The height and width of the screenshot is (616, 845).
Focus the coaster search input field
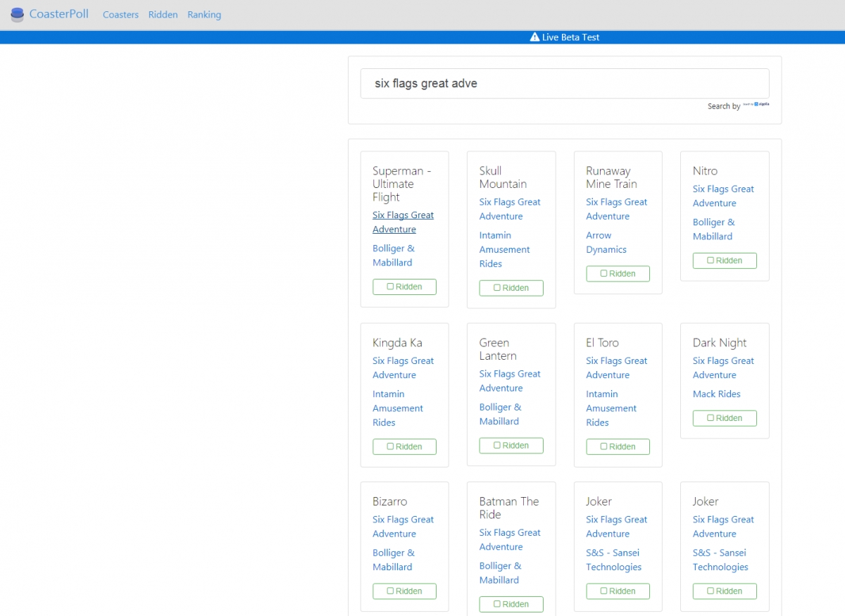565,83
